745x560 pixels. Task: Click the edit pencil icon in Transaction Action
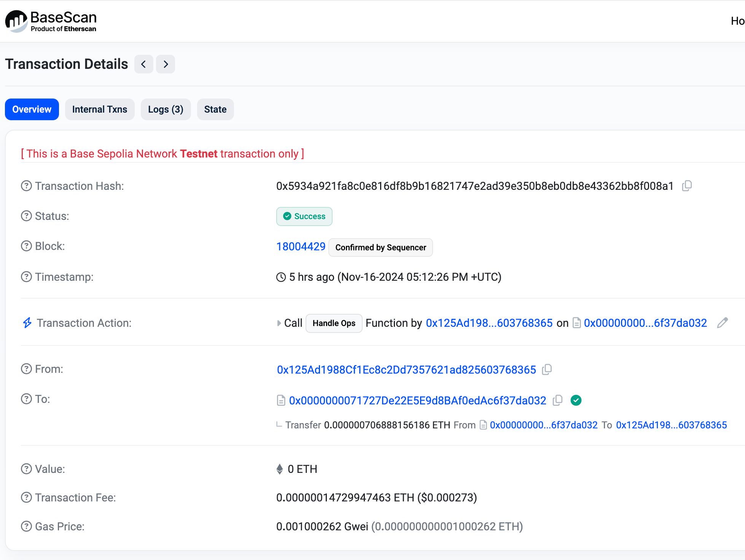pos(722,323)
